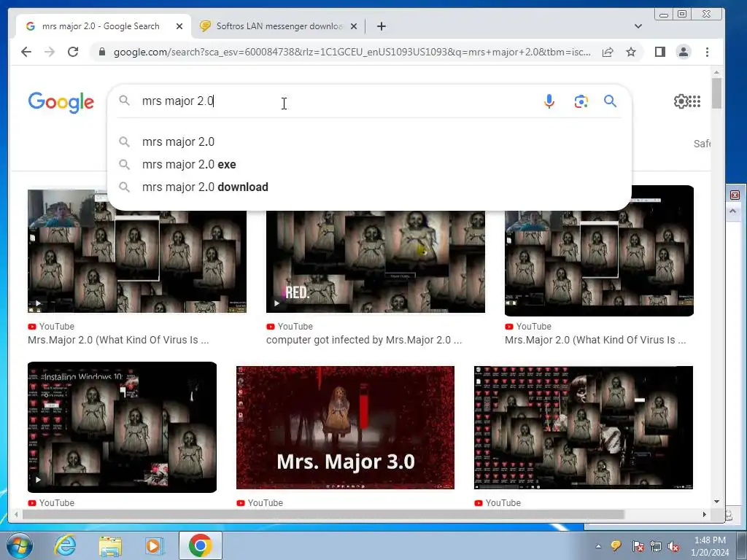
Task: Open the 'Installing Windows 10' thumbnail
Action: (x=122, y=427)
